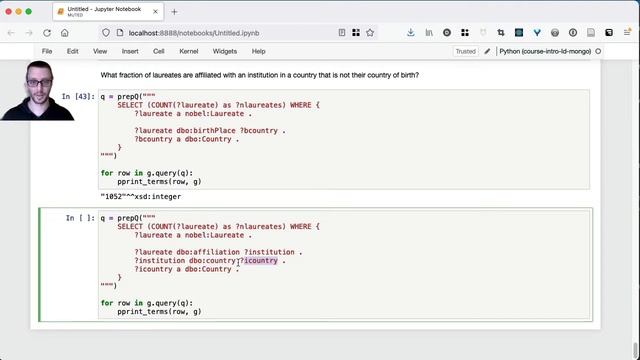Click the line "?laureate dbo:affiliation ?institution ."
The image size is (640, 360).
218,252
